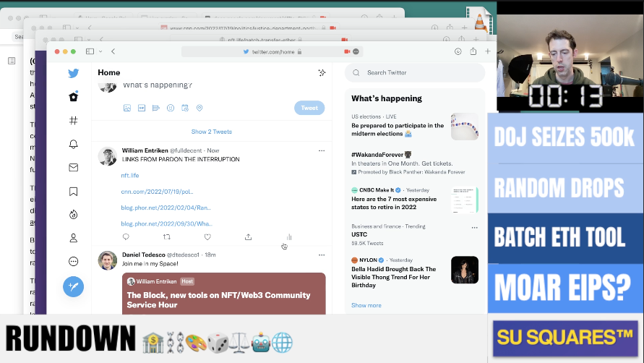This screenshot has width=644, height=363.
Task: Open Daniel Tedesco's profile name
Action: coord(144,255)
